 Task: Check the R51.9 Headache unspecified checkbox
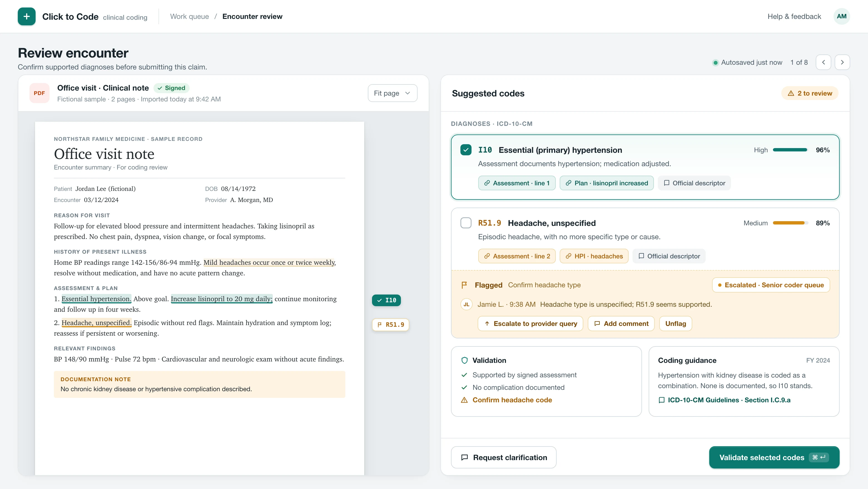click(x=466, y=223)
